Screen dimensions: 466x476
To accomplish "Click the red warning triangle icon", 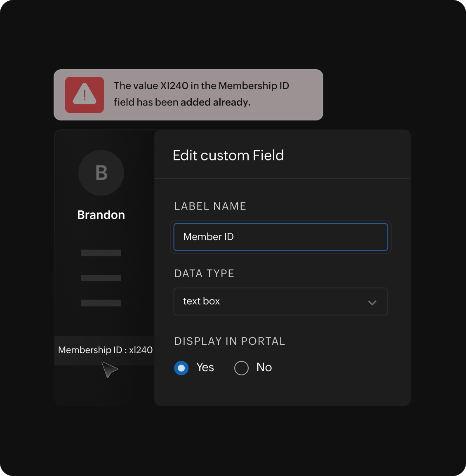I will coord(85,94).
